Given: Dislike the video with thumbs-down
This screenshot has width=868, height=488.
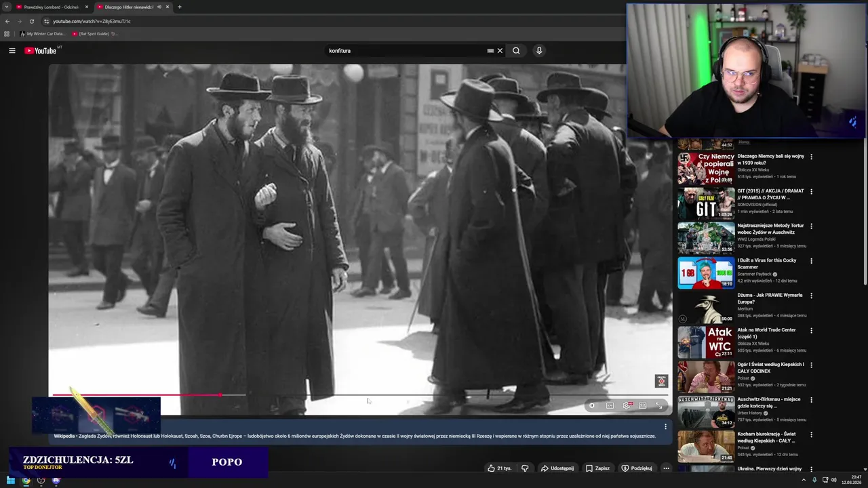Looking at the screenshot, I should [525, 468].
